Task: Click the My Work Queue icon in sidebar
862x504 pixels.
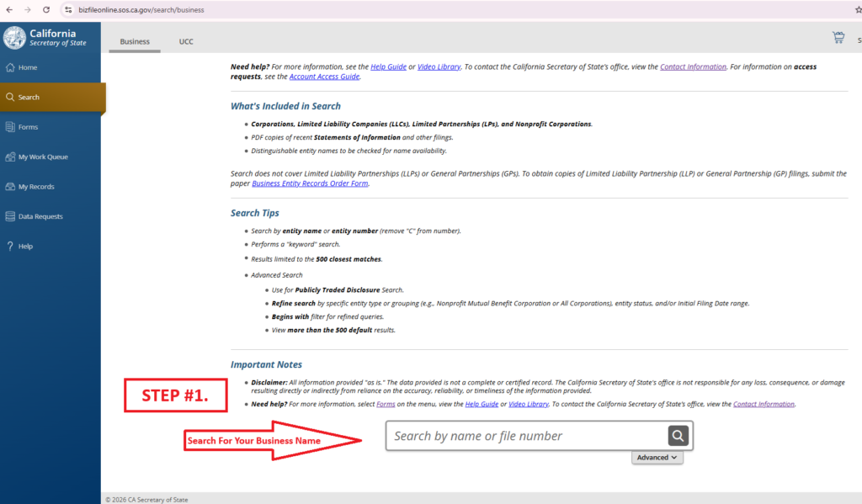Action: 10,157
